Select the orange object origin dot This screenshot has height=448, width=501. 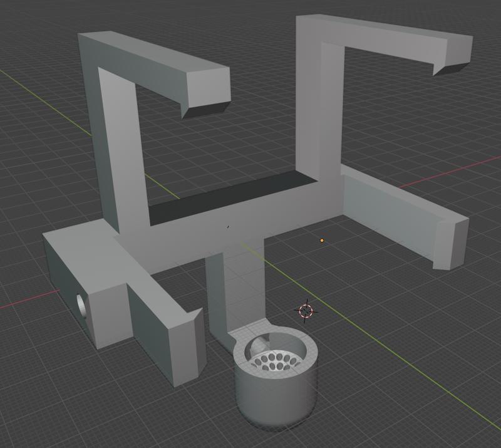pos(322,241)
